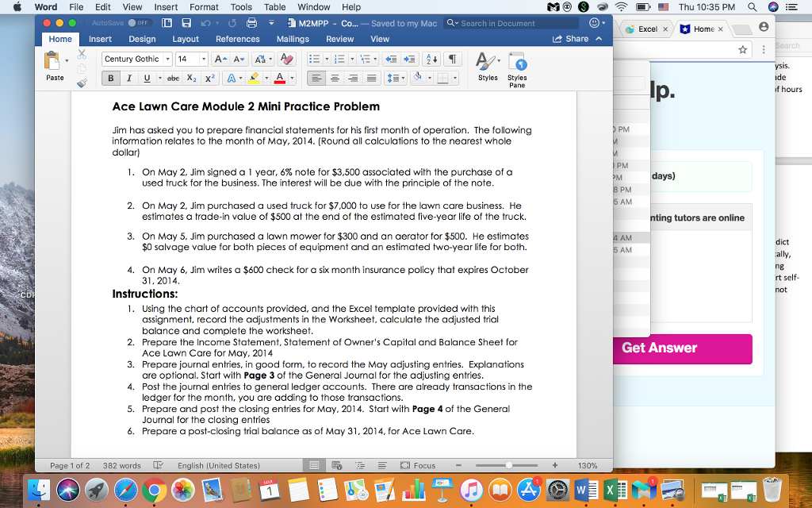The height and width of the screenshot is (508, 812).
Task: Open the Borders dropdown arrow
Action: (455, 79)
